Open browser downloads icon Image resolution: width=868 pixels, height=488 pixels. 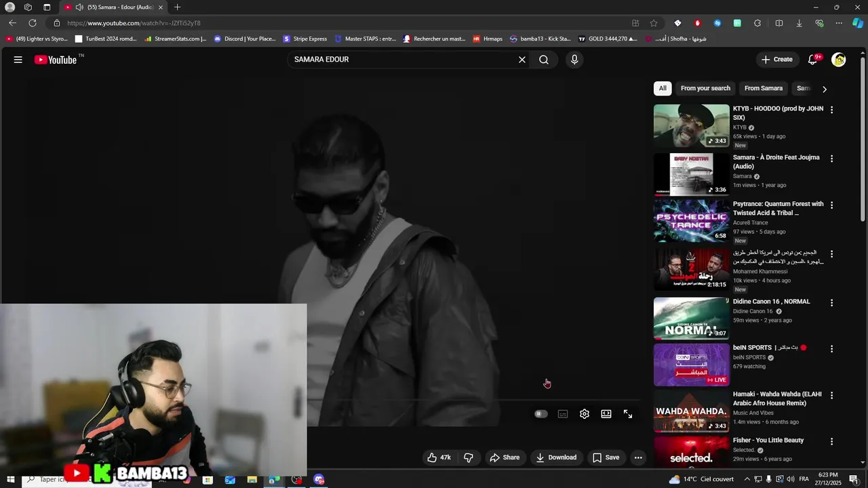click(799, 23)
